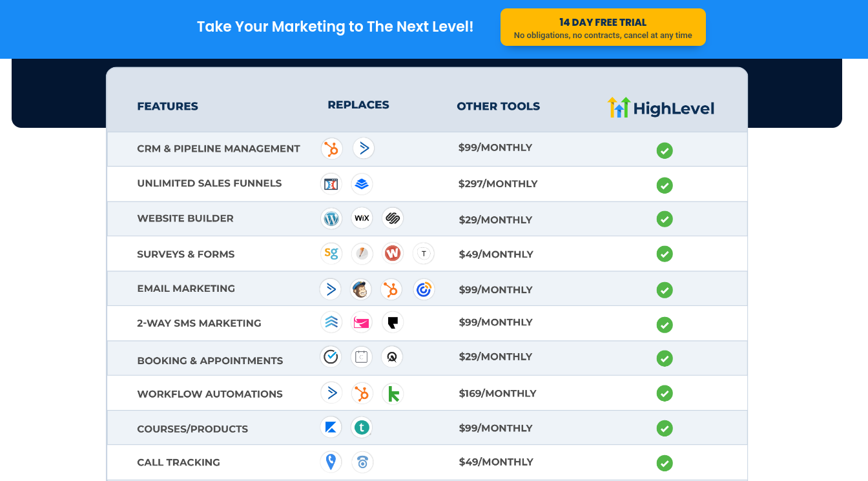The height and width of the screenshot is (481, 868).
Task: Click ActiveCampaign logo in Email Marketing row
Action: click(x=330, y=289)
